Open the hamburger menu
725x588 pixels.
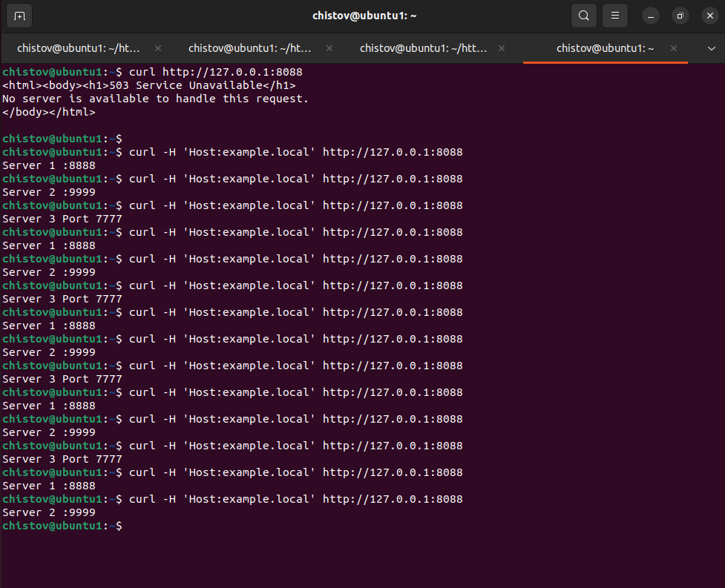pyautogui.click(x=617, y=15)
